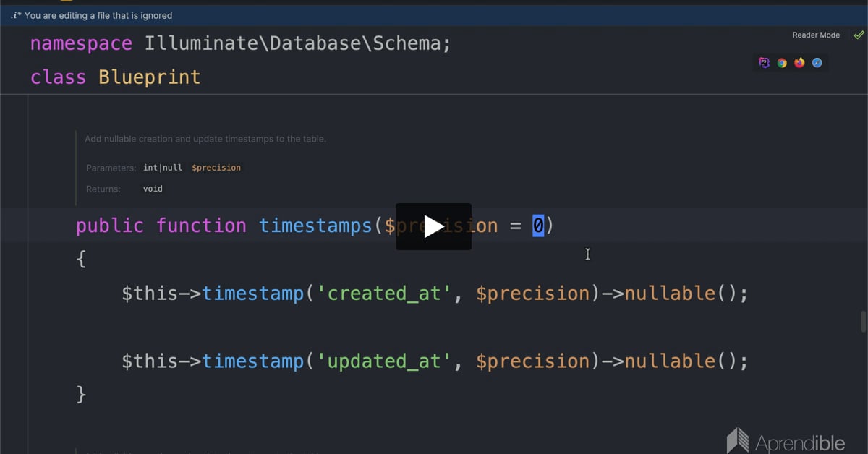Click the 'editing a file that is ignored' banner
The image size is (868, 454).
pyautogui.click(x=434, y=15)
